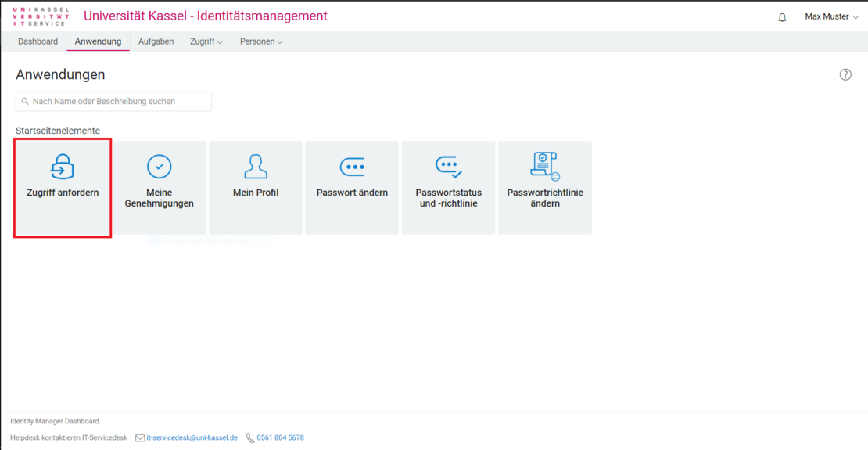Go to the Aufgaben tab
The height and width of the screenshot is (450, 868).
point(156,42)
